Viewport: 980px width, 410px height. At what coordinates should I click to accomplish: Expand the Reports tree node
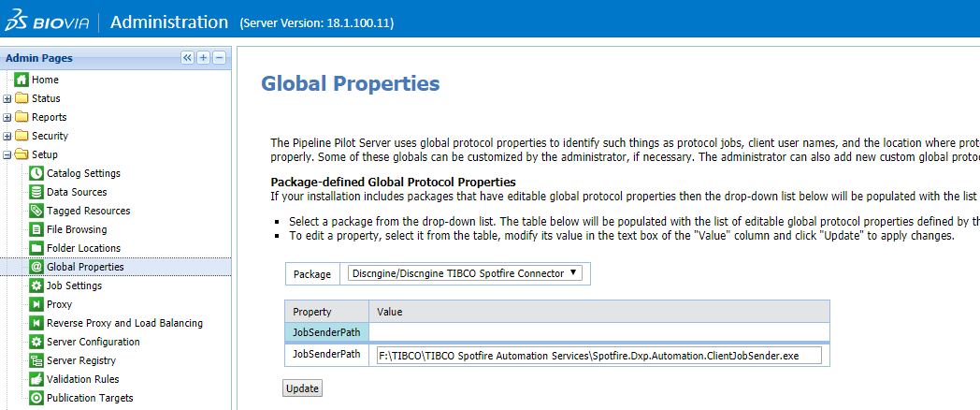(7, 118)
